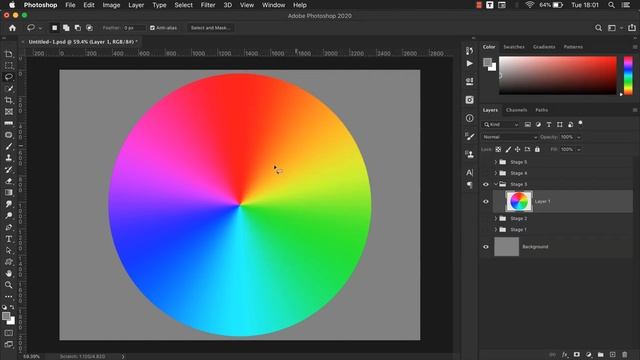Hide the Stage 3 group visibility
This screenshot has width=640, height=360.
(x=486, y=184)
